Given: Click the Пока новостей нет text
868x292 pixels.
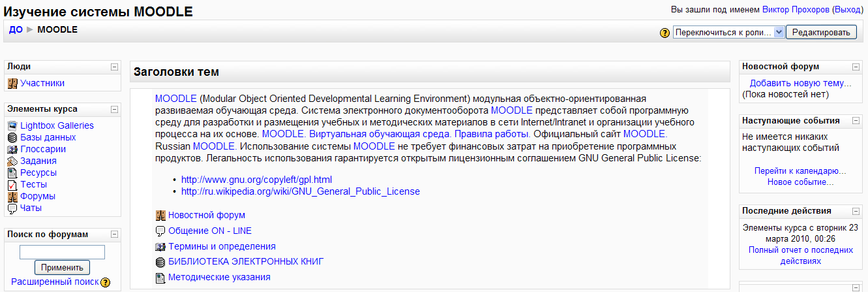Looking at the screenshot, I should [785, 95].
